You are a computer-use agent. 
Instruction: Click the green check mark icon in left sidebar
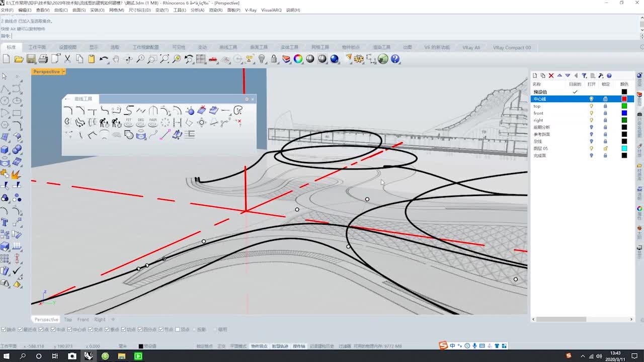tap(17, 271)
